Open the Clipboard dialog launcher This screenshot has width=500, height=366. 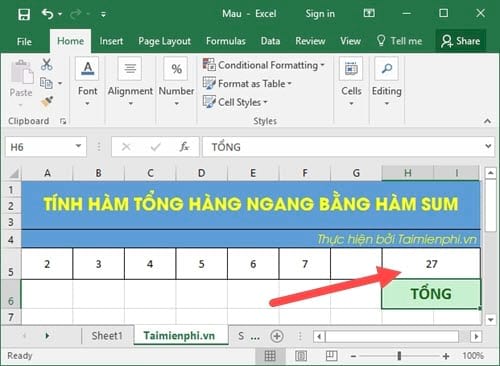tap(63, 121)
